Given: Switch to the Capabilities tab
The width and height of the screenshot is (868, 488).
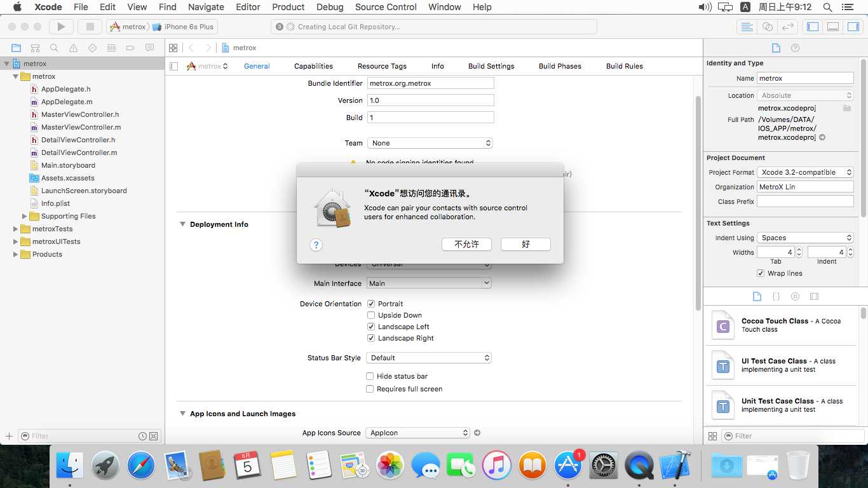Looking at the screenshot, I should coord(313,66).
